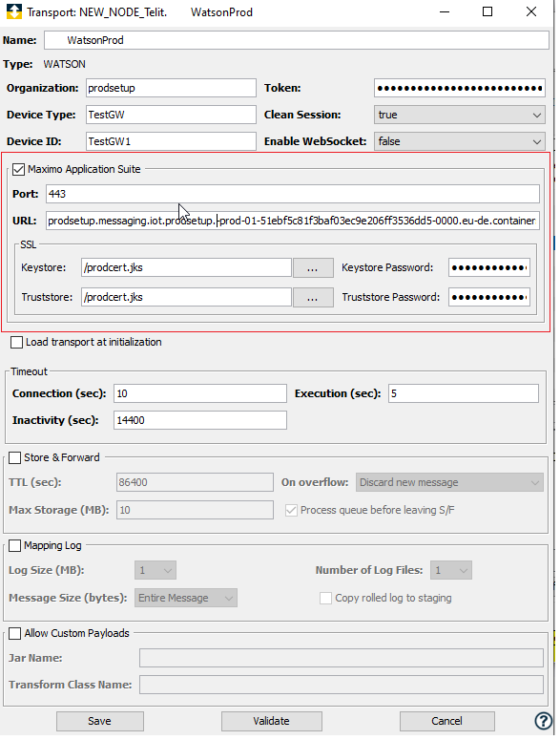
Task: Click the Validate button
Action: [272, 721]
